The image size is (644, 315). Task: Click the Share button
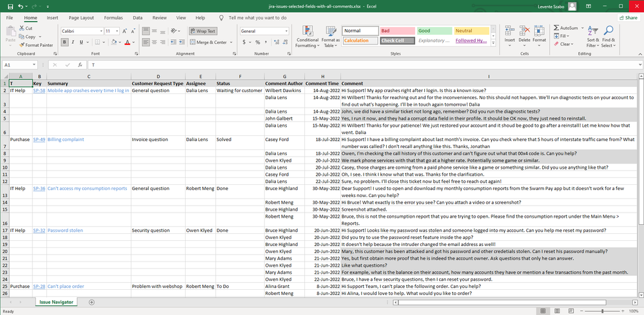(x=627, y=18)
